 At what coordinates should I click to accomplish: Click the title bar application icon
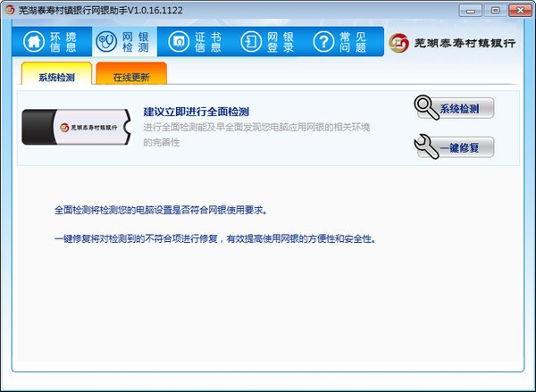point(9,10)
